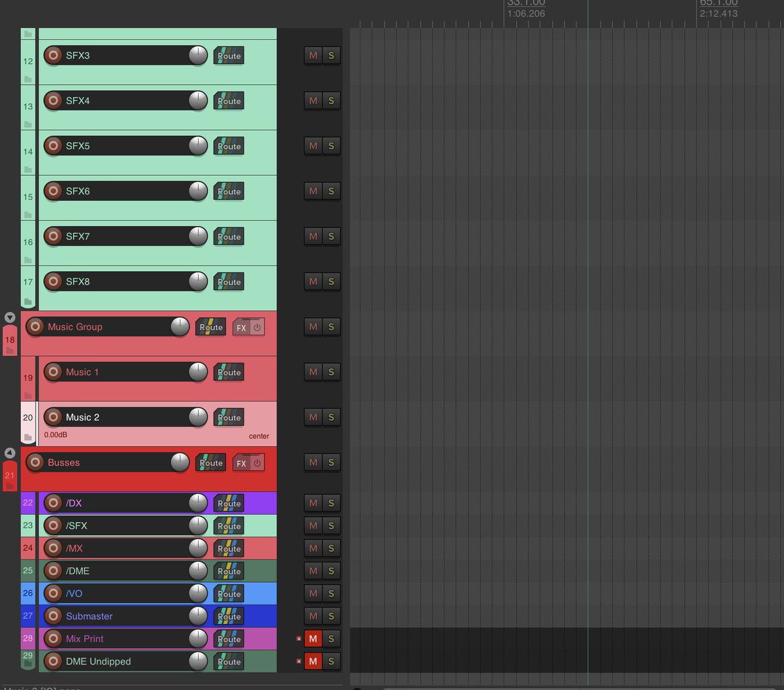Toggle folder icon on track 17
Viewport: 784px width, 690px height.
(x=27, y=302)
